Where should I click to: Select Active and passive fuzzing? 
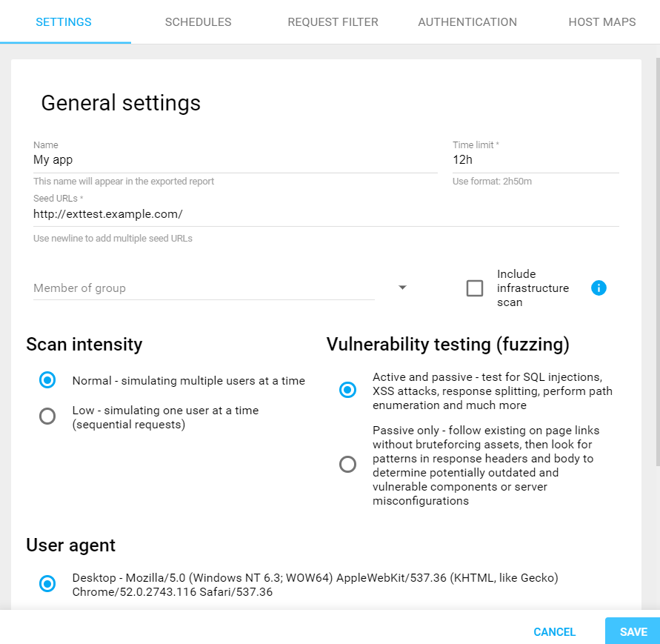coord(348,390)
